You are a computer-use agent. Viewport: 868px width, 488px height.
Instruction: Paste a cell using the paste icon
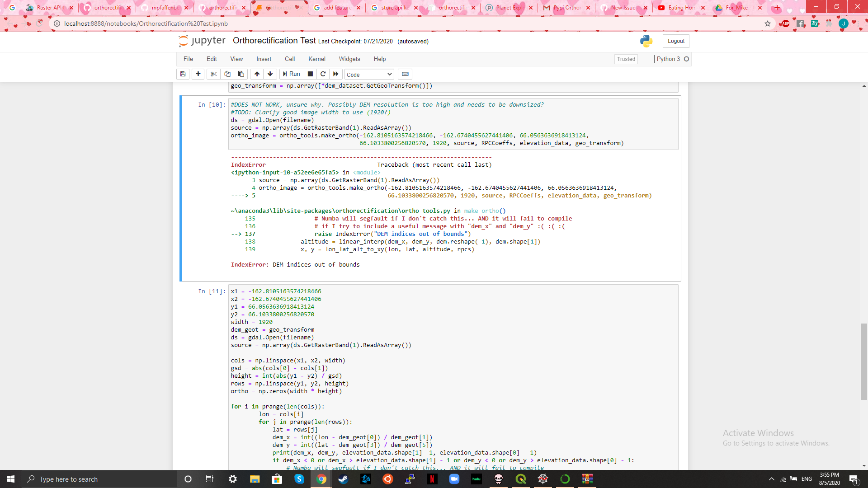(241, 74)
